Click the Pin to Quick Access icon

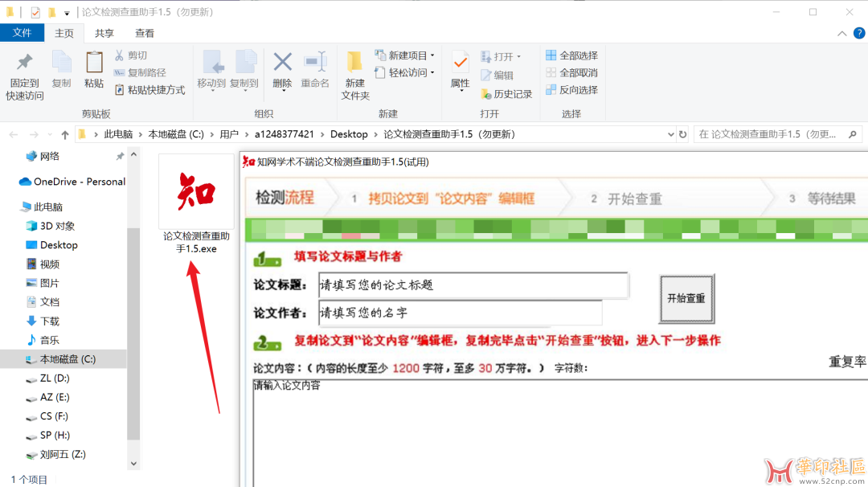(25, 64)
